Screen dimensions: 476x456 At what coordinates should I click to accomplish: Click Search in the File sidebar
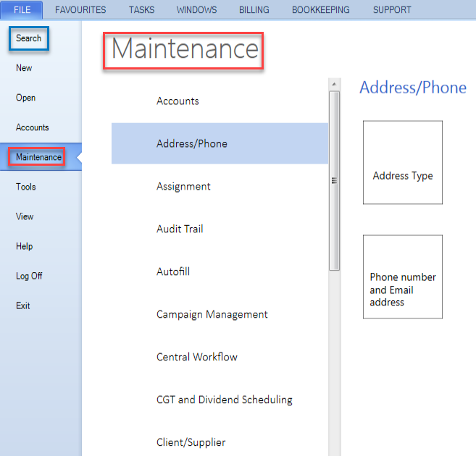29,38
